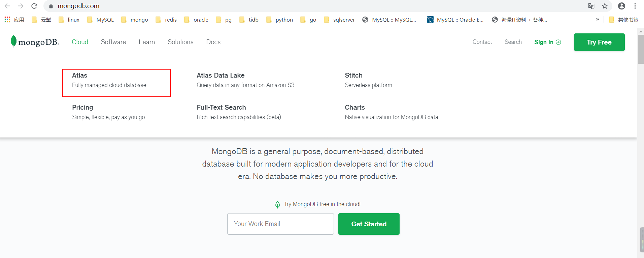Click the Try Free button
The image size is (644, 258).
pyautogui.click(x=599, y=42)
